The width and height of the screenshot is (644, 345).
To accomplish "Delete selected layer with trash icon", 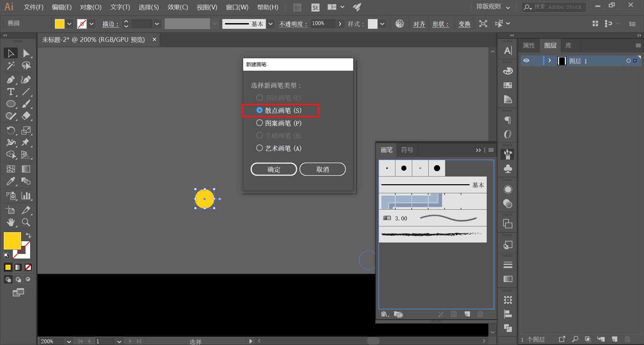I will (x=627, y=339).
